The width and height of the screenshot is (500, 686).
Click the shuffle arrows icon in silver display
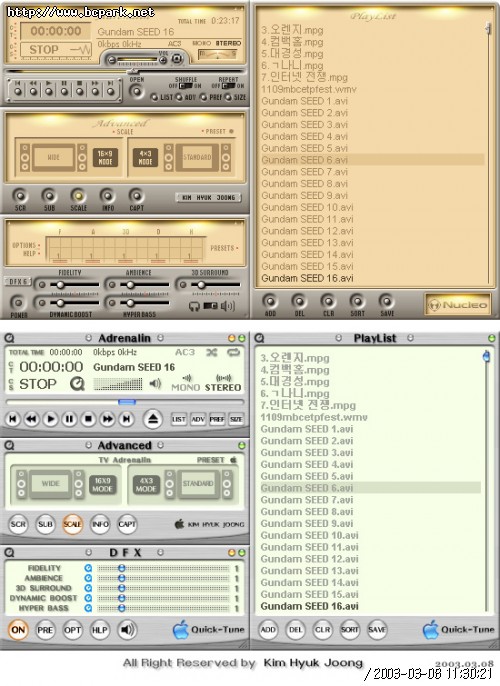(x=212, y=352)
